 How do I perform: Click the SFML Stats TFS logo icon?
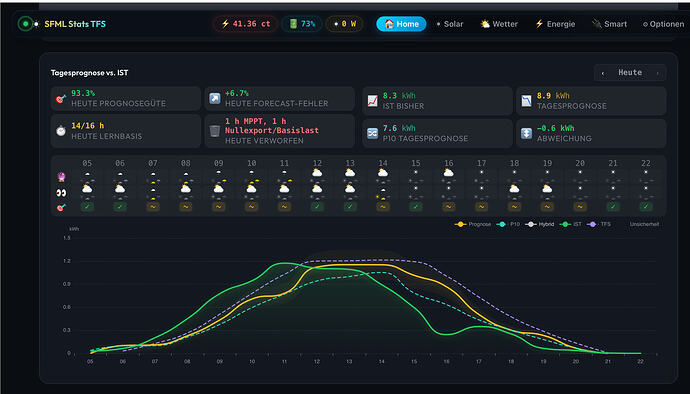point(26,24)
